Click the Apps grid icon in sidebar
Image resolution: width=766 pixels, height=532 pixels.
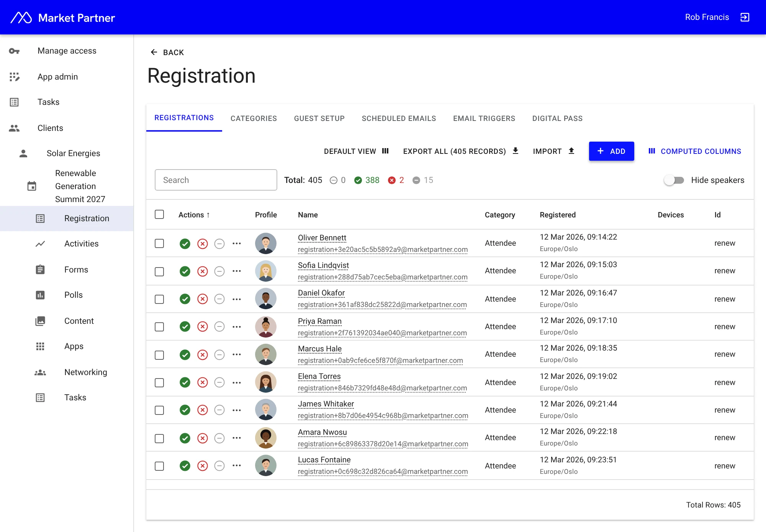coord(40,346)
